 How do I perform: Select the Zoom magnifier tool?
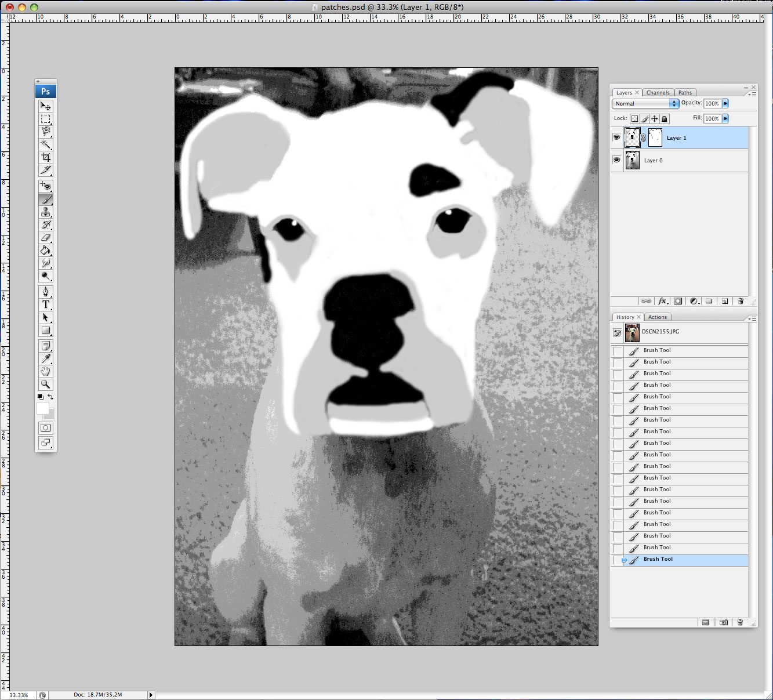click(45, 384)
